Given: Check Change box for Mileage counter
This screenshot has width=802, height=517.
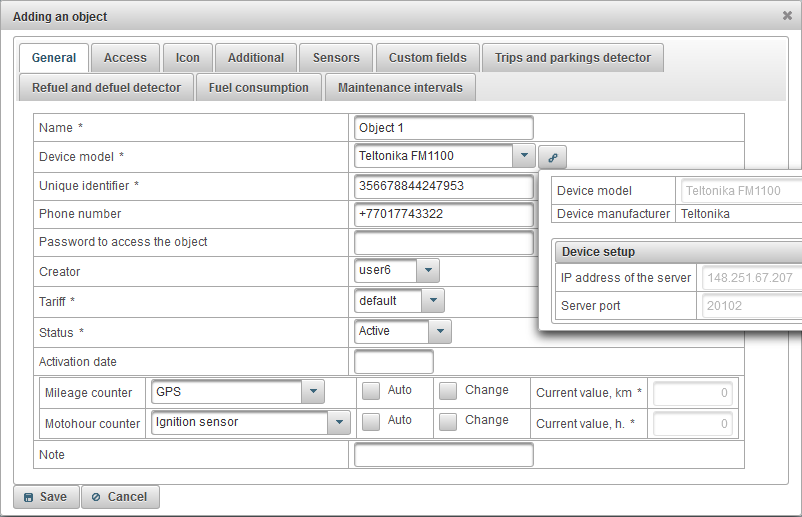Looking at the screenshot, I should (x=448, y=391).
